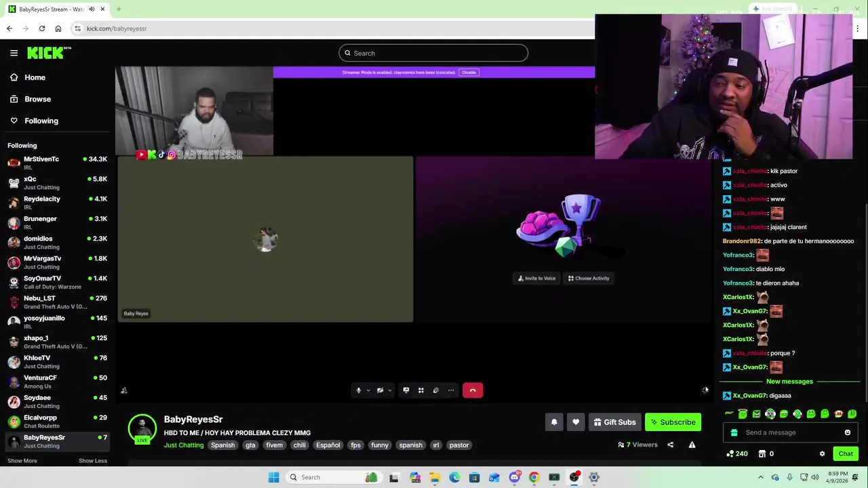
Task: Open the Kick hamburger menu
Action: pos(14,53)
